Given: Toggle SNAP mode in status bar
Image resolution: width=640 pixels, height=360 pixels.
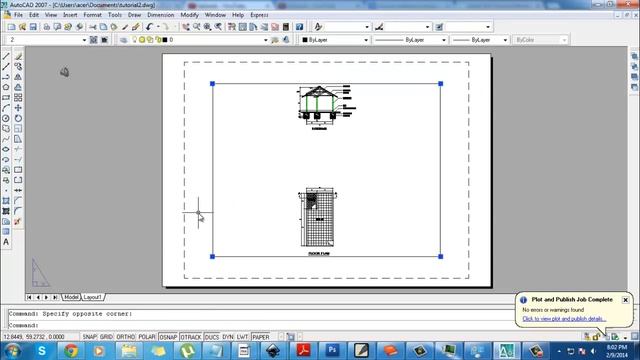Looking at the screenshot, I should (x=89, y=337).
